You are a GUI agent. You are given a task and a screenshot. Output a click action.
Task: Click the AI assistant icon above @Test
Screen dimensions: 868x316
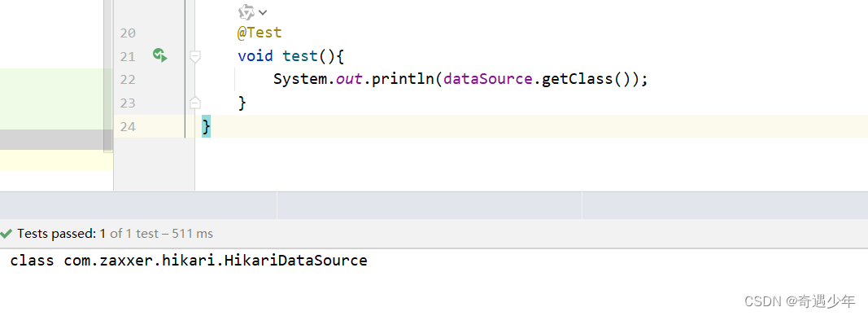[x=246, y=11]
